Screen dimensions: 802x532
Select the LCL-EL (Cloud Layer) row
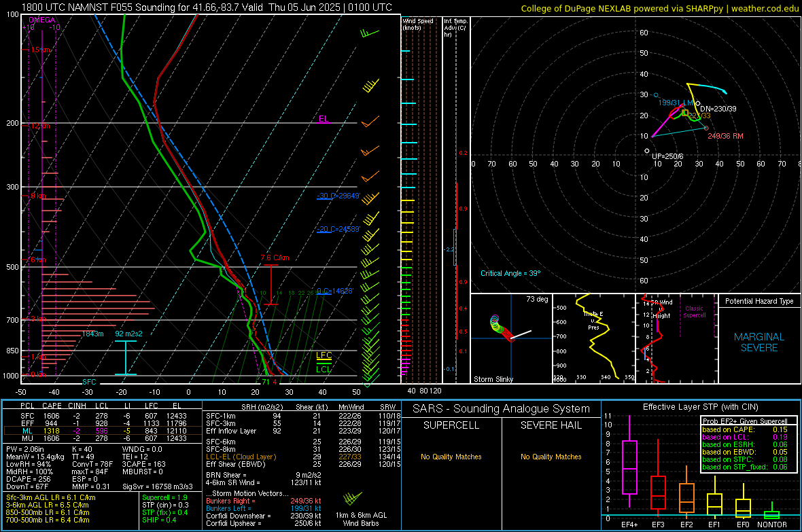pos(303,457)
